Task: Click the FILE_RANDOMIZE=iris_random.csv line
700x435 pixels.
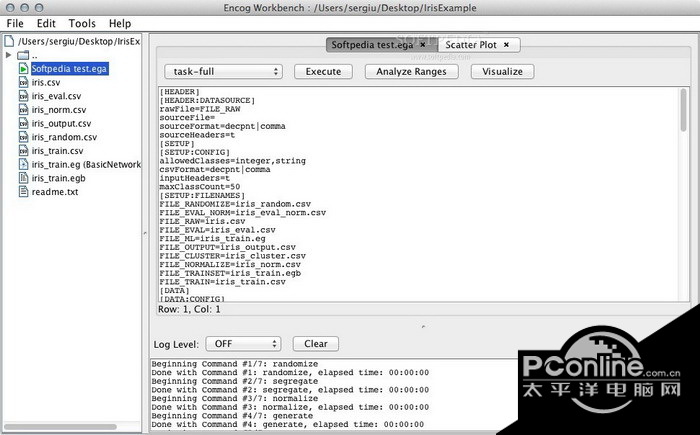Action: pyautogui.click(x=235, y=204)
